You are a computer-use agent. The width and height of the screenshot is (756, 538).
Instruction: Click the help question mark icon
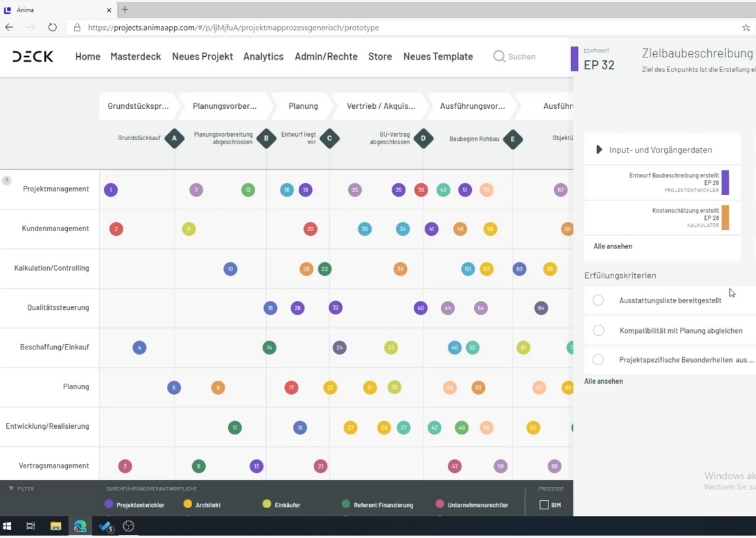pyautogui.click(x=6, y=180)
